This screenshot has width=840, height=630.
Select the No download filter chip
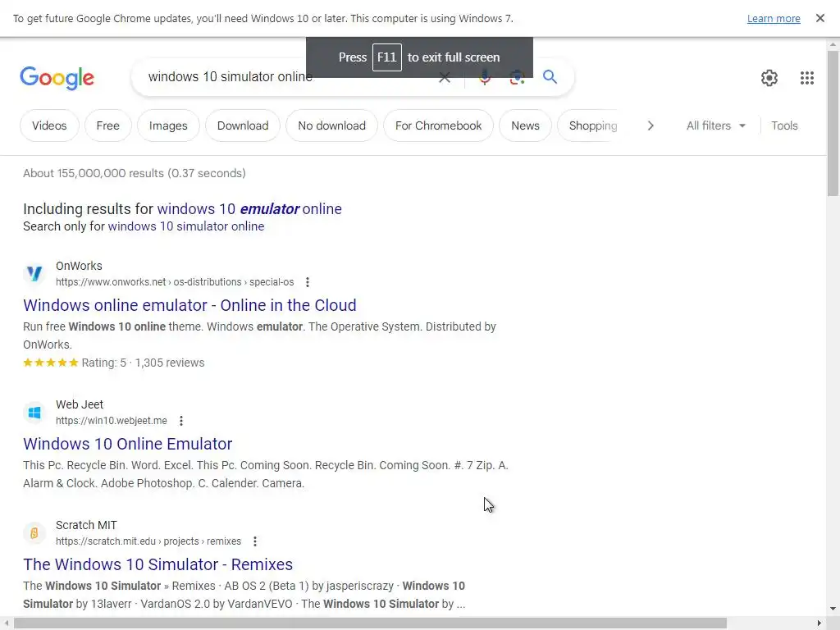pyautogui.click(x=331, y=126)
